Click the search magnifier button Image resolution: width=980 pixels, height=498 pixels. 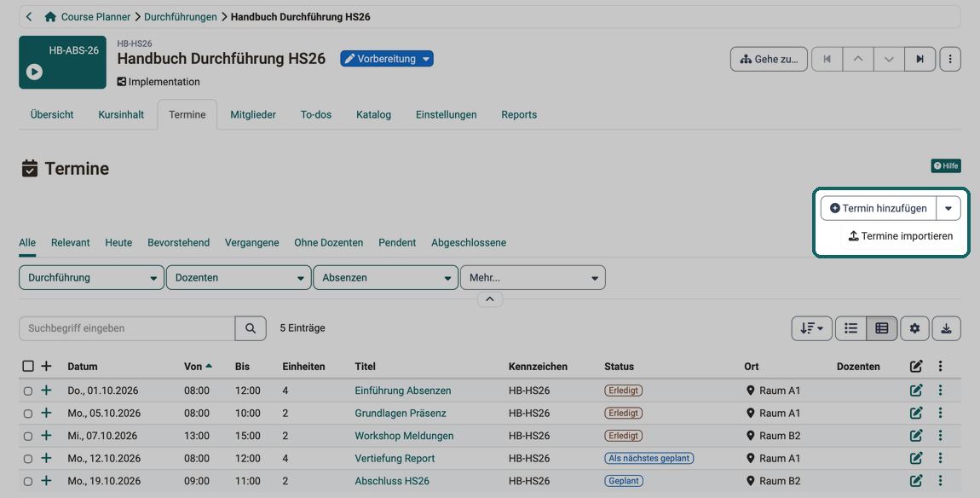[x=251, y=328]
